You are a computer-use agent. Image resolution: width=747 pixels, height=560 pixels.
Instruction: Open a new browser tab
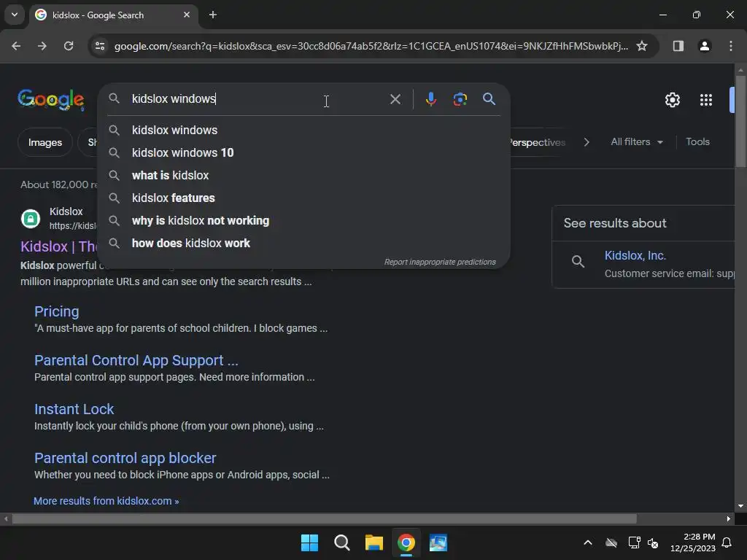[x=213, y=15]
